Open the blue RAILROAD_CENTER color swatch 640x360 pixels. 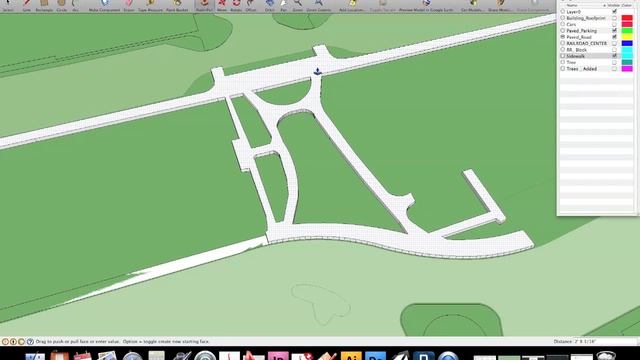point(627,43)
